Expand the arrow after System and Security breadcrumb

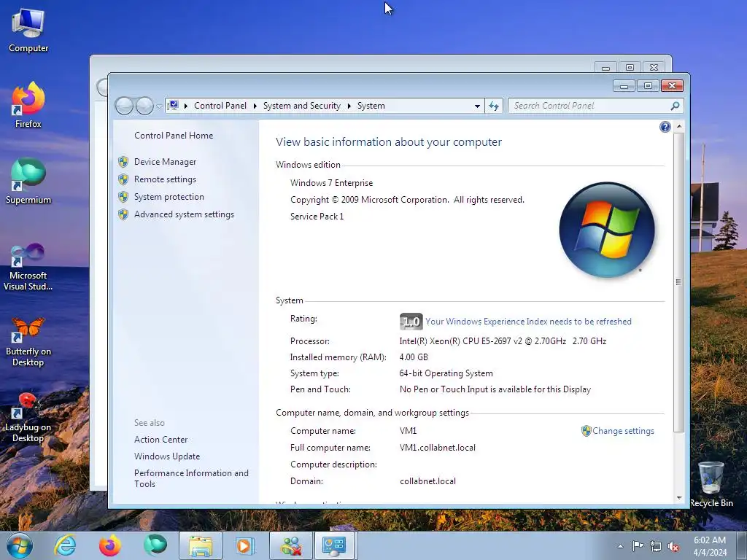[349, 106]
